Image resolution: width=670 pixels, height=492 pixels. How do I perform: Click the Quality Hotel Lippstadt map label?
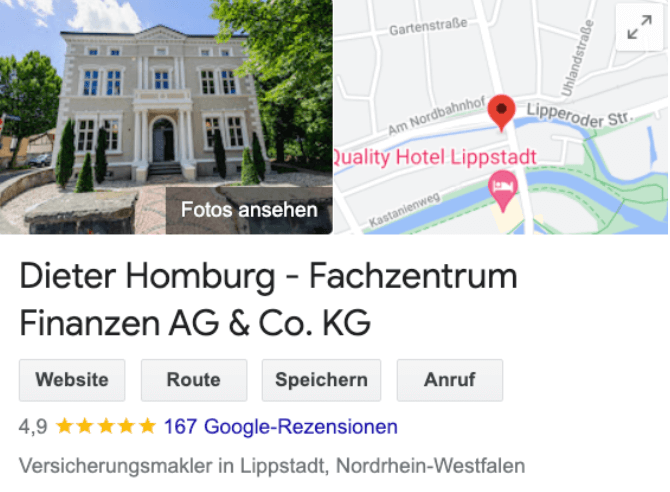(x=435, y=157)
